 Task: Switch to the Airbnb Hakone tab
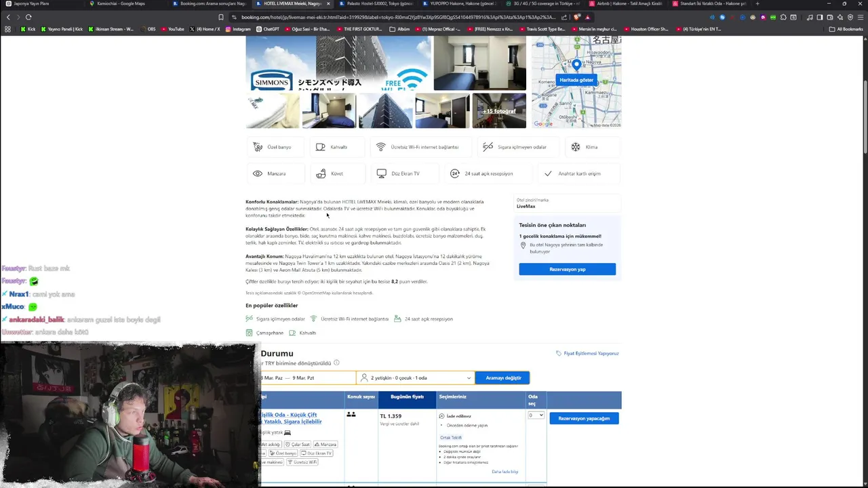[x=625, y=3]
